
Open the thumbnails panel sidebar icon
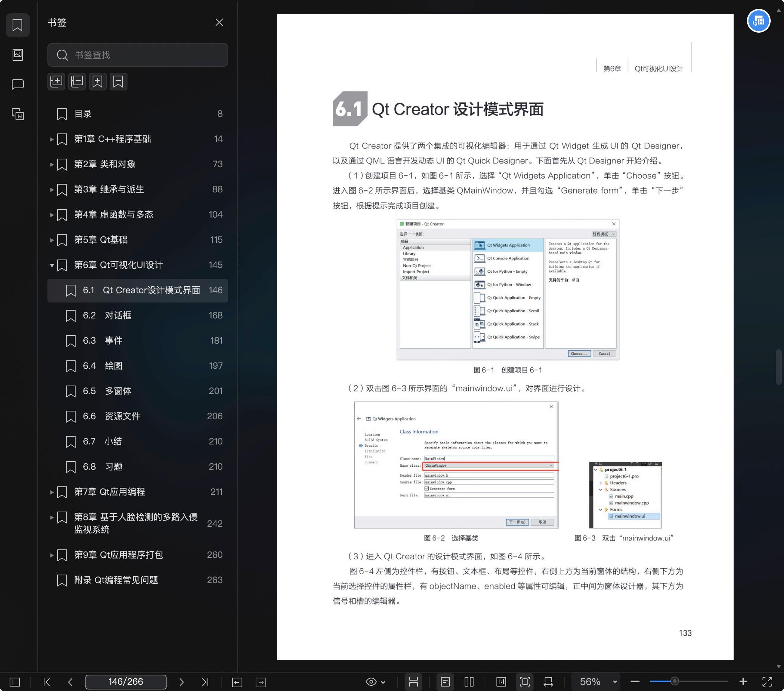pos(18,55)
